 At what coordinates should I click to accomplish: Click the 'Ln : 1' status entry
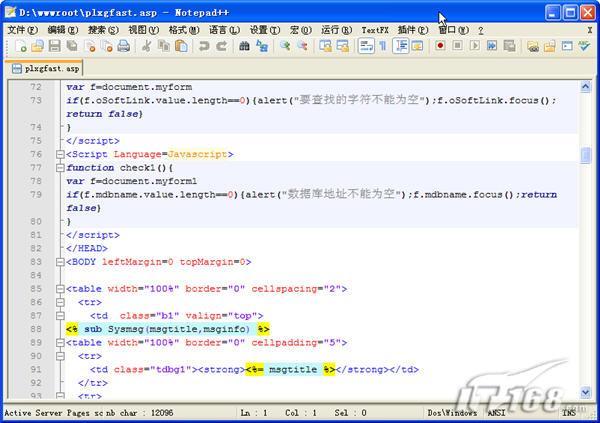254,413
